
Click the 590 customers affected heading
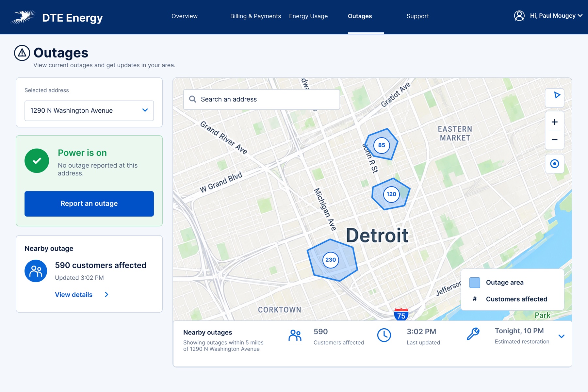point(101,265)
